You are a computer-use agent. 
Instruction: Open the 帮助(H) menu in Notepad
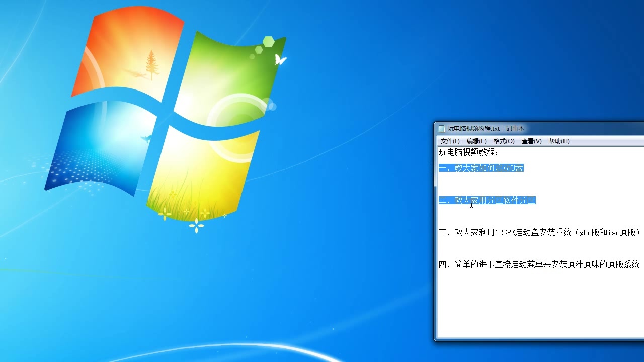click(x=559, y=141)
